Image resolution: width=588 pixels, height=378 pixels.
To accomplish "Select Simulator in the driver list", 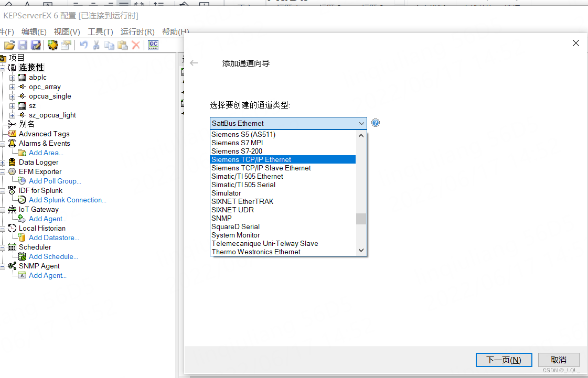I will [x=283, y=193].
